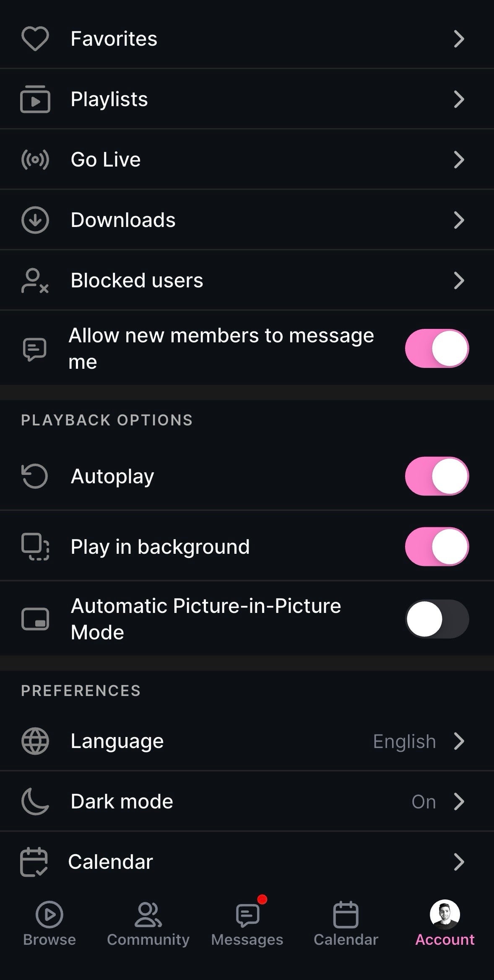Image resolution: width=494 pixels, height=980 pixels.
Task: Tap the Go Live broadcast icon
Action: [x=35, y=160]
